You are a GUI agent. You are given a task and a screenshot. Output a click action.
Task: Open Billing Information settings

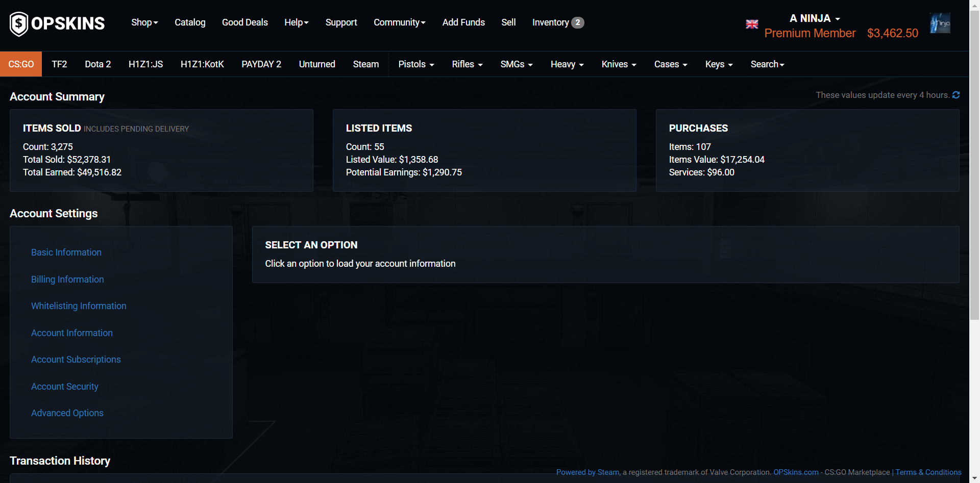pyautogui.click(x=67, y=279)
